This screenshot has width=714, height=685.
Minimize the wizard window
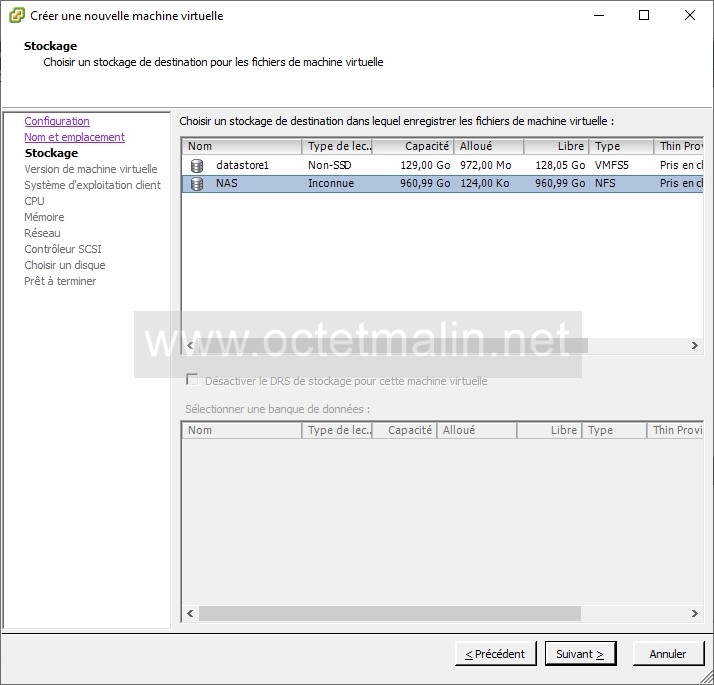[599, 15]
